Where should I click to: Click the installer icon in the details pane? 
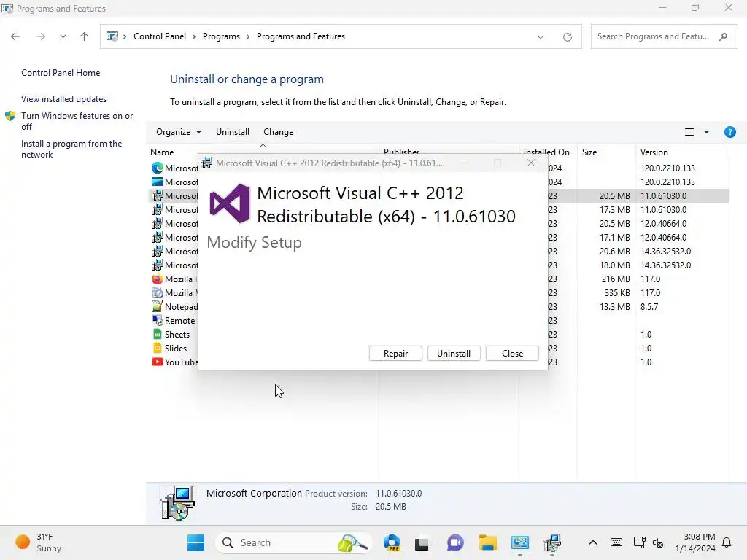click(178, 503)
